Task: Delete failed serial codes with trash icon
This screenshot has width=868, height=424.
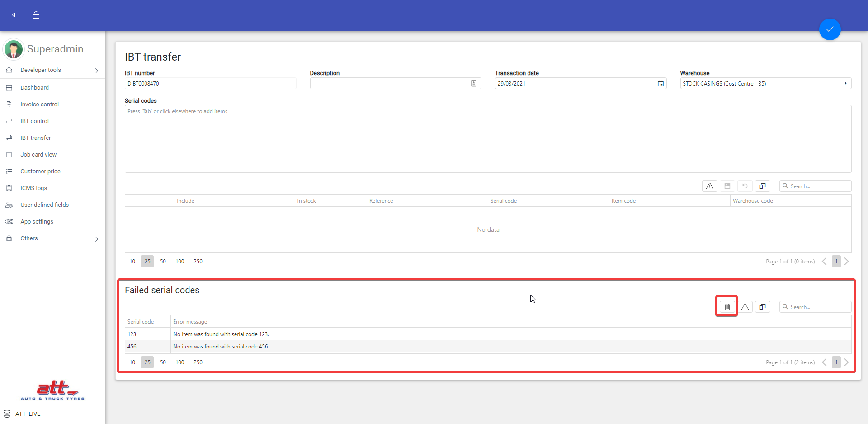Action: coord(727,307)
